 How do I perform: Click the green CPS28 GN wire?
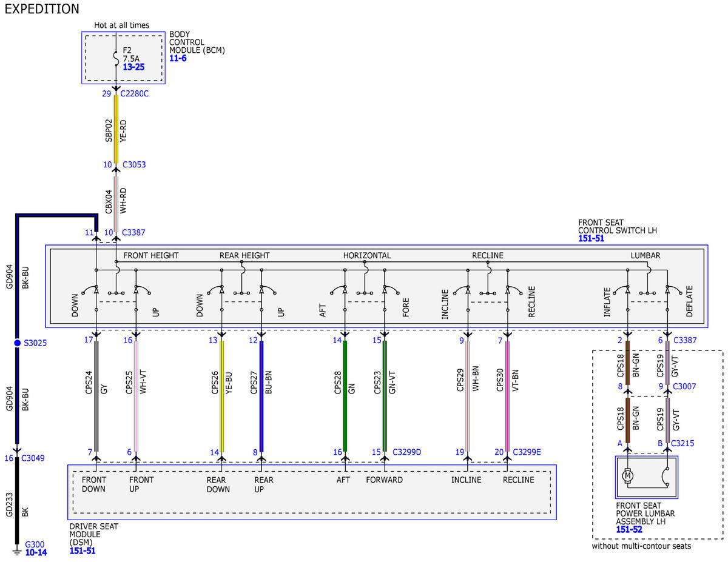tap(345, 396)
